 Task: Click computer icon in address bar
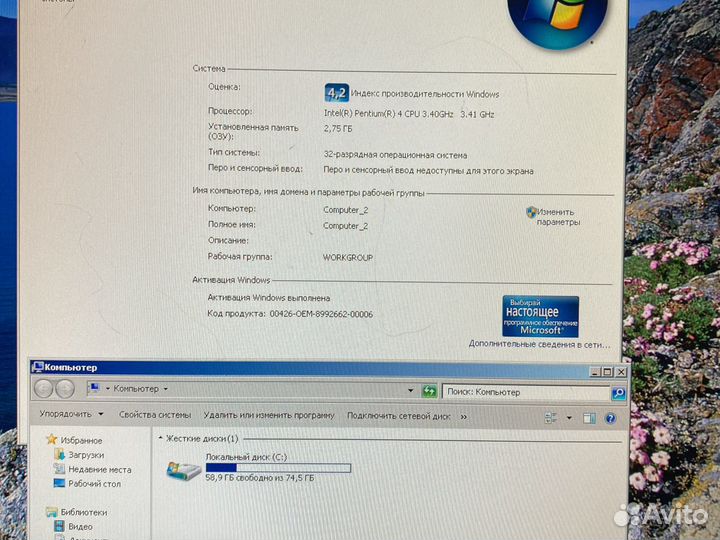pyautogui.click(x=95, y=388)
